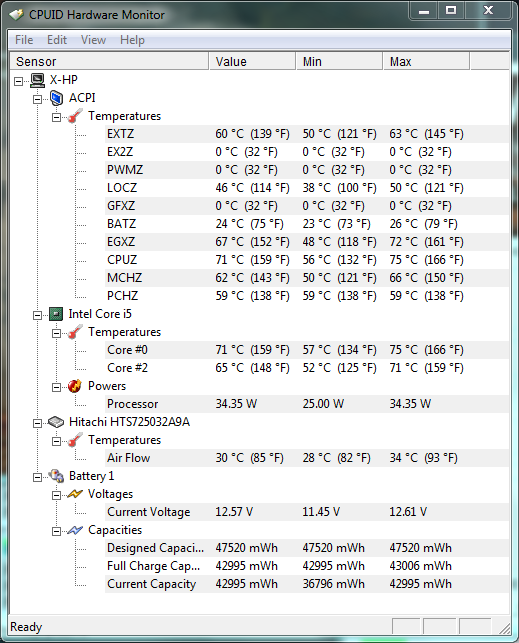Click the Voltages yellow wave icon

(75, 494)
